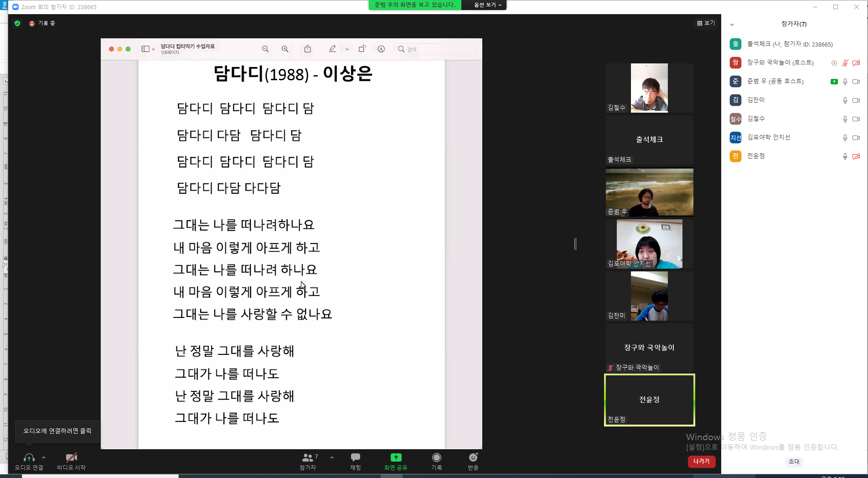Select the markup pen tool in PDF toolbar

pyautogui.click(x=332, y=49)
